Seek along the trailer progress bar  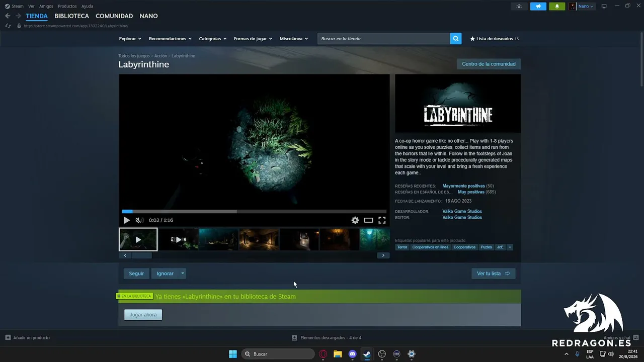point(254,212)
